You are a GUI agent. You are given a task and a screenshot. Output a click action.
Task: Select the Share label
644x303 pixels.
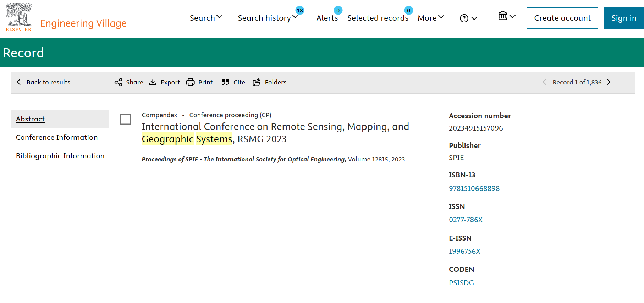pyautogui.click(x=134, y=82)
